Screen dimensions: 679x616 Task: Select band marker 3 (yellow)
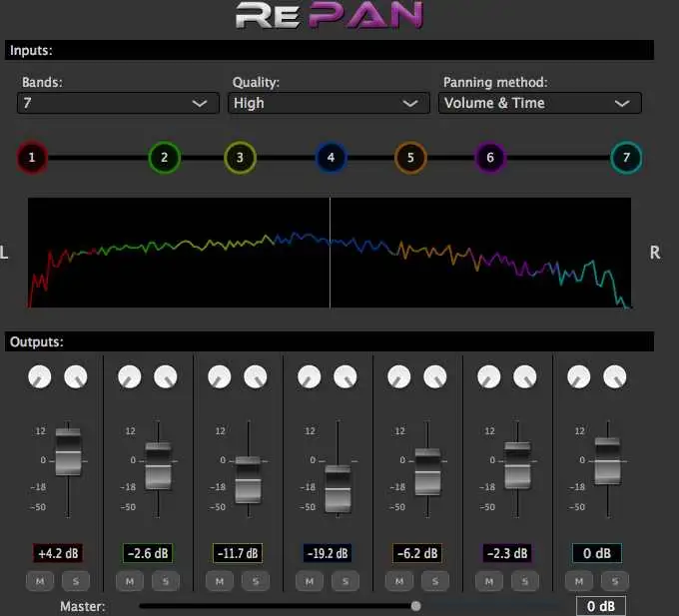click(240, 157)
